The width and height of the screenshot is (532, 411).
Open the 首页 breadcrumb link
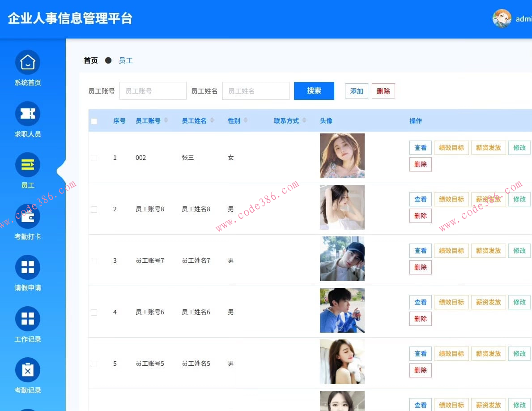coord(90,60)
